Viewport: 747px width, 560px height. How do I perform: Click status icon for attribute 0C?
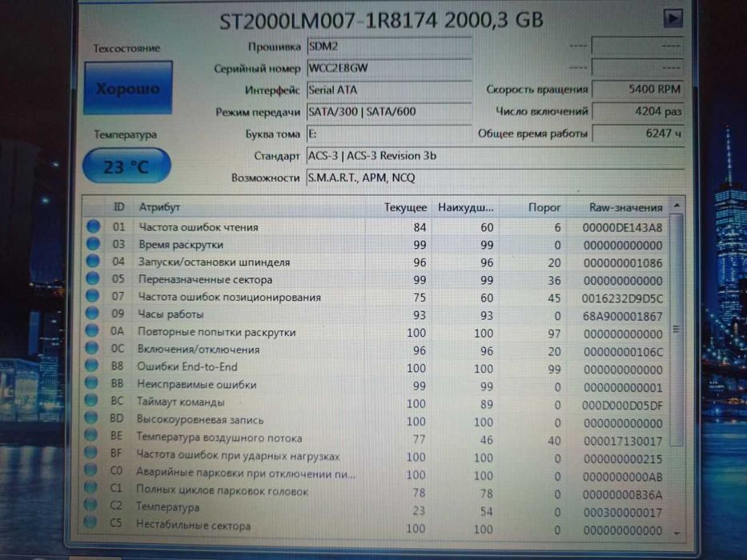tap(91, 349)
